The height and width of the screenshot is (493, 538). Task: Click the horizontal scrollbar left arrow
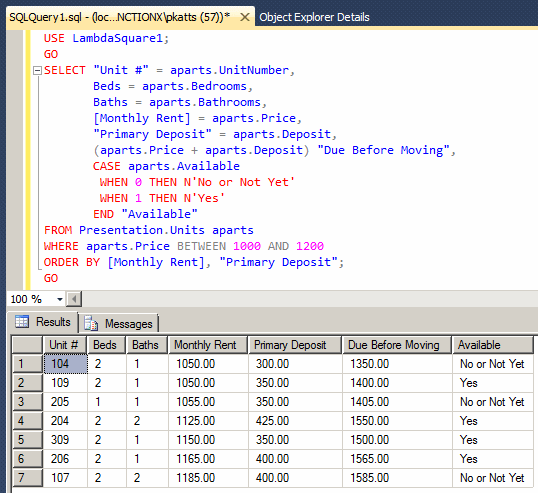tap(74, 299)
